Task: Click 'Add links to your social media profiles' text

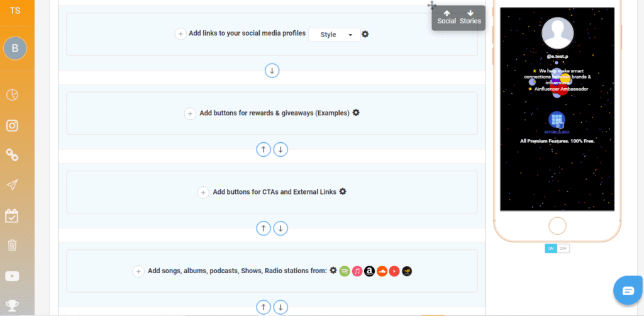Action: point(247,33)
